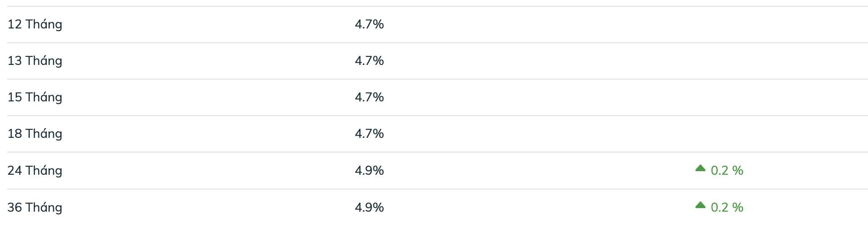Viewport: 868px width, 225px height.
Task: Click the 4.7% rate for 12 Tháng
Action: (369, 24)
